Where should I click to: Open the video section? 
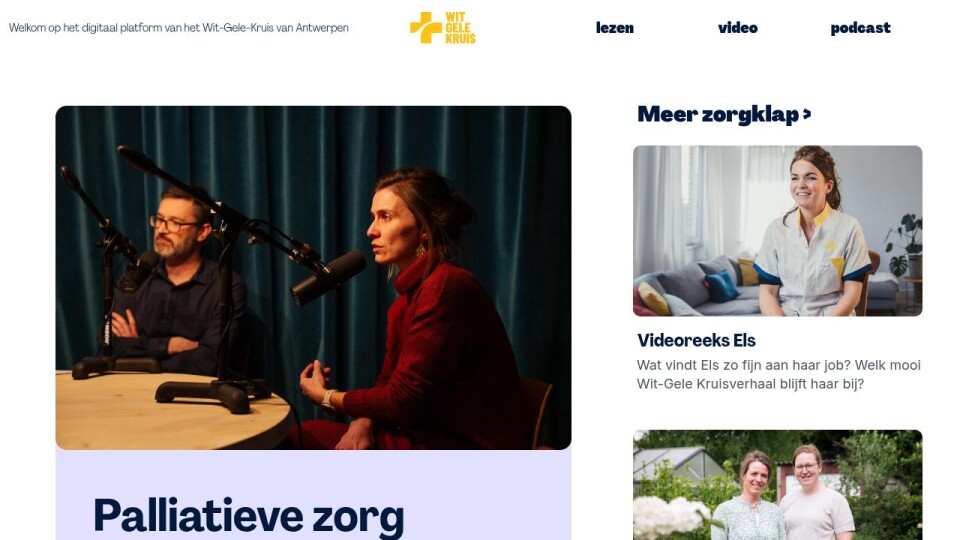pyautogui.click(x=738, y=28)
